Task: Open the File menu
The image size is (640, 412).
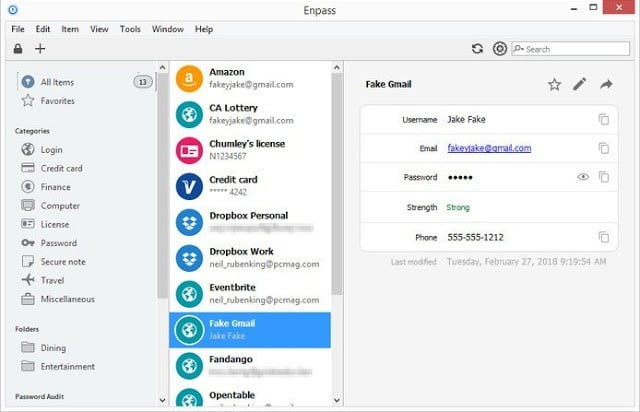Action: tap(18, 29)
